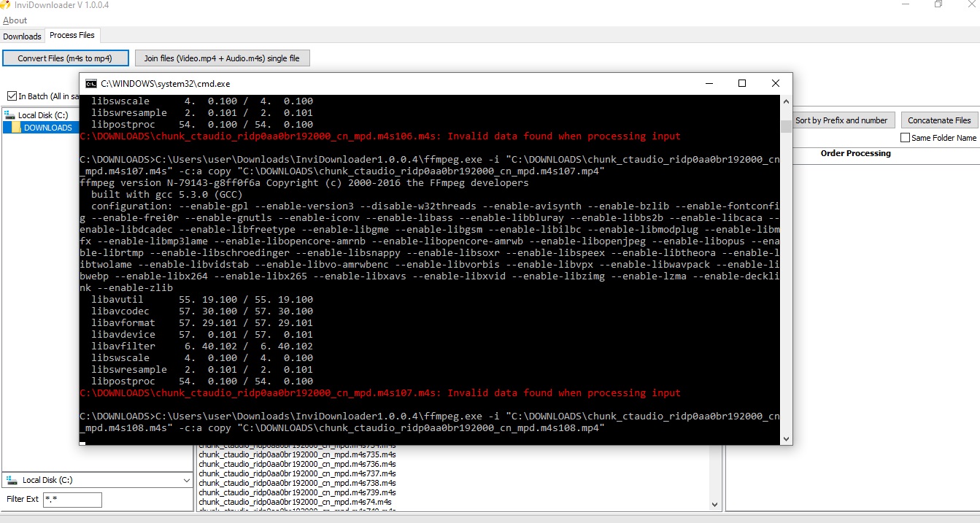
Task: Select file chunk_ctaudio m4s735.m4s in list
Action: (297, 454)
